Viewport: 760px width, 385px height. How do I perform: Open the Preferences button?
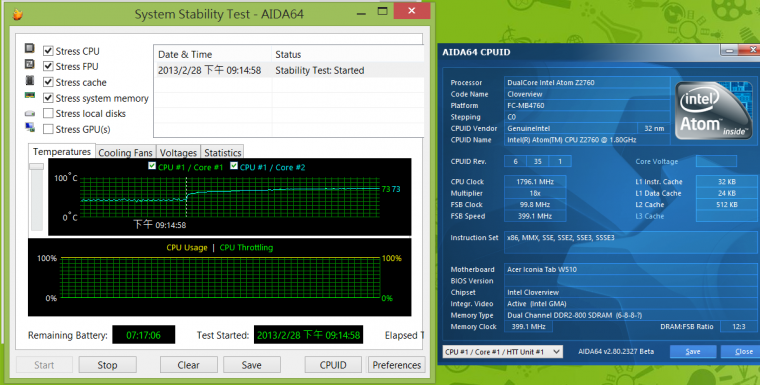pyautogui.click(x=396, y=365)
